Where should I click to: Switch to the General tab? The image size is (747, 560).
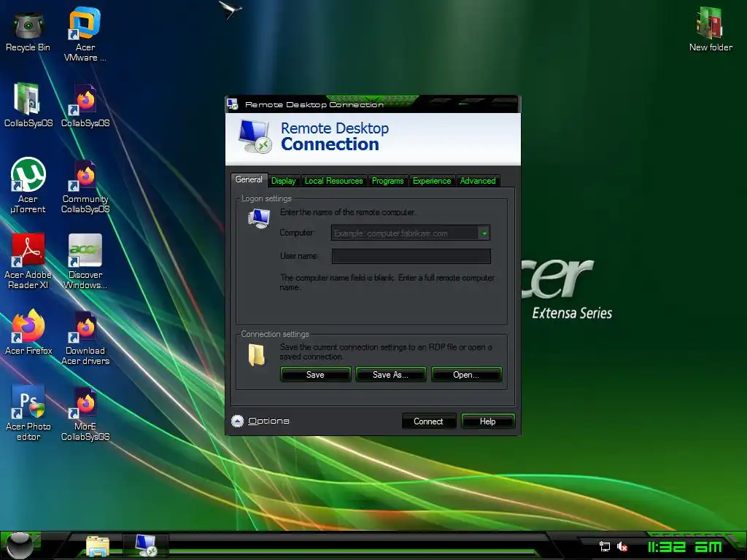pos(249,179)
